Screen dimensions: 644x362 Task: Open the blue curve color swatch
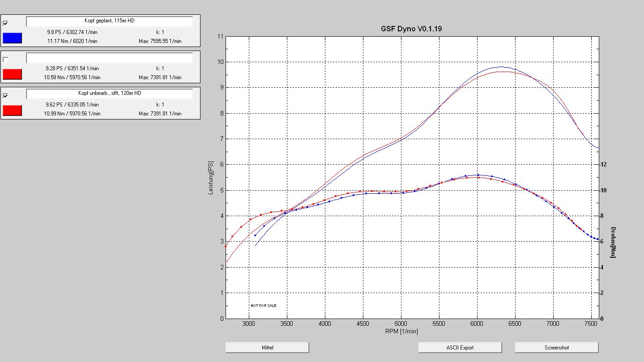12,38
